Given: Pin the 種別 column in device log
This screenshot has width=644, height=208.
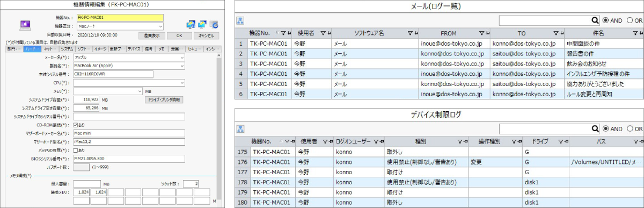Looking at the screenshot, I should (465, 142).
